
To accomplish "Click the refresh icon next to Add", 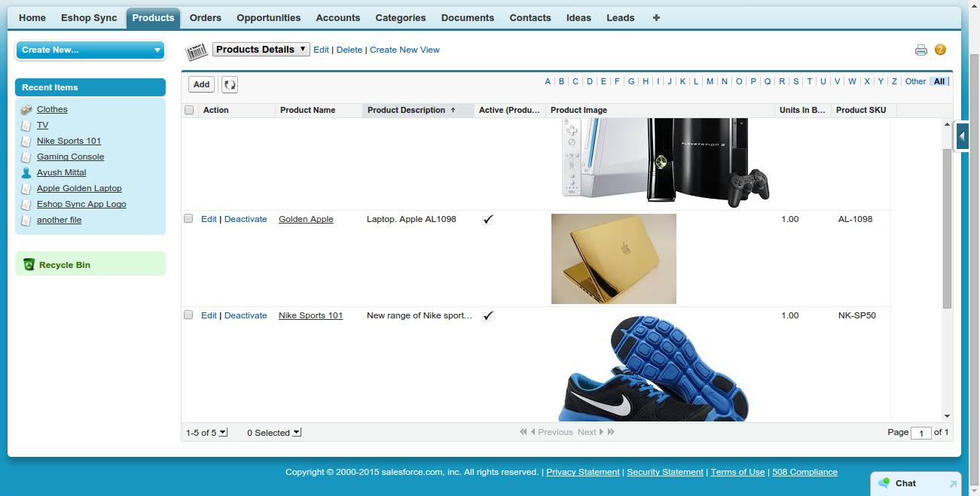I will (x=229, y=84).
